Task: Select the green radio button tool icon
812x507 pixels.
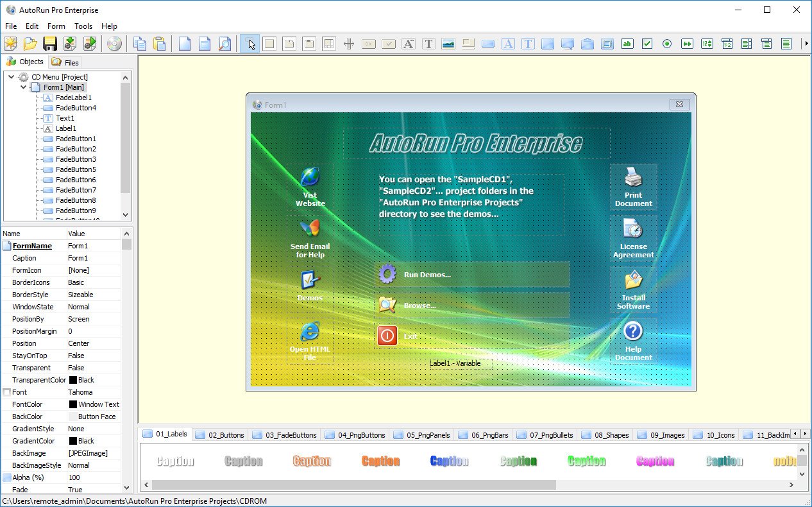Action: pyautogui.click(x=667, y=44)
